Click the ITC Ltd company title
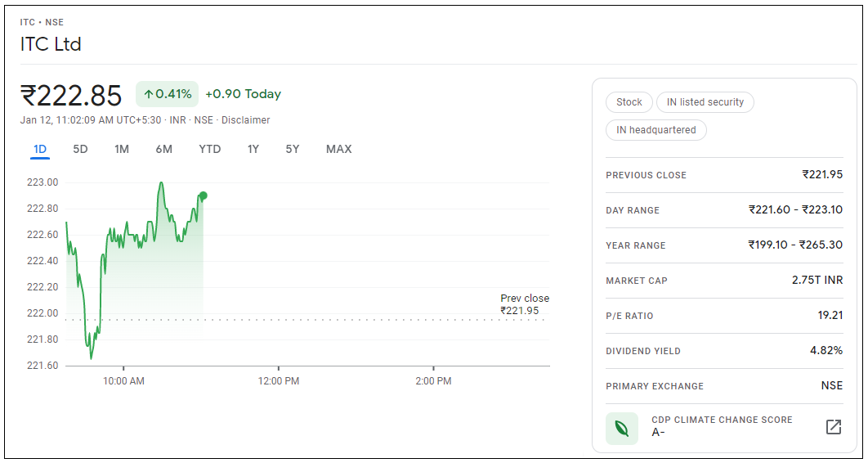The width and height of the screenshot is (868, 463). tap(51, 44)
